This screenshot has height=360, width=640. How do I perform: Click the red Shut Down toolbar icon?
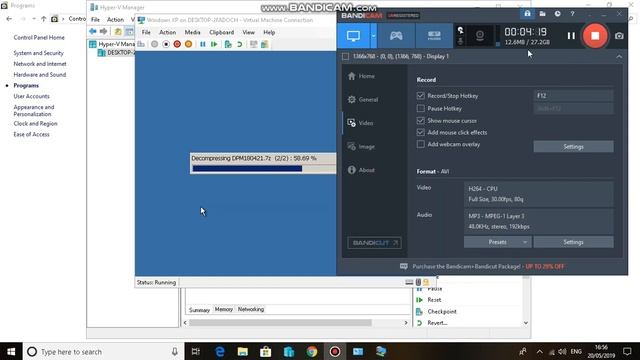177,44
